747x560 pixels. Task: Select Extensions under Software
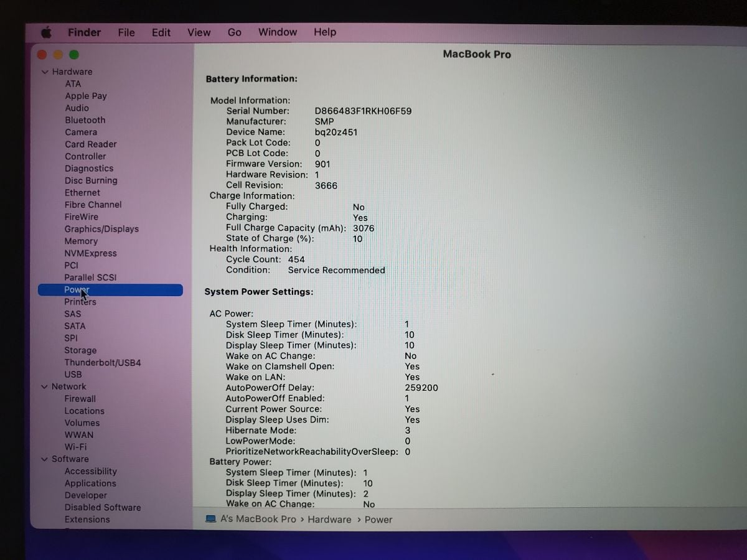click(87, 520)
